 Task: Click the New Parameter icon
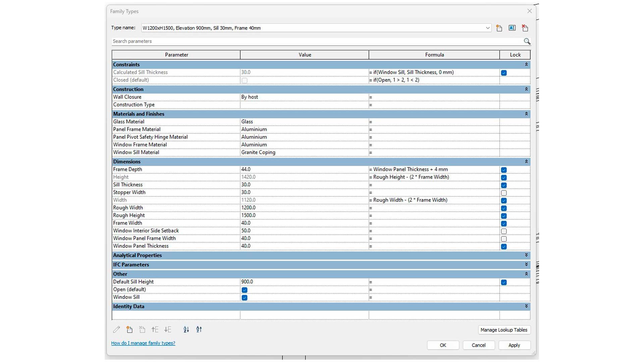(x=129, y=329)
